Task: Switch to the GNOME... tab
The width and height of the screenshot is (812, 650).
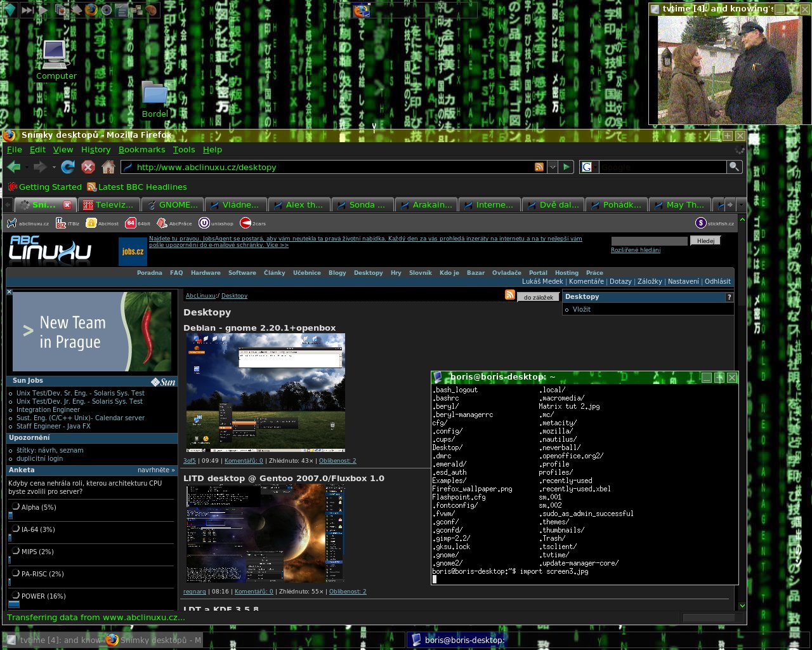Action: point(172,204)
